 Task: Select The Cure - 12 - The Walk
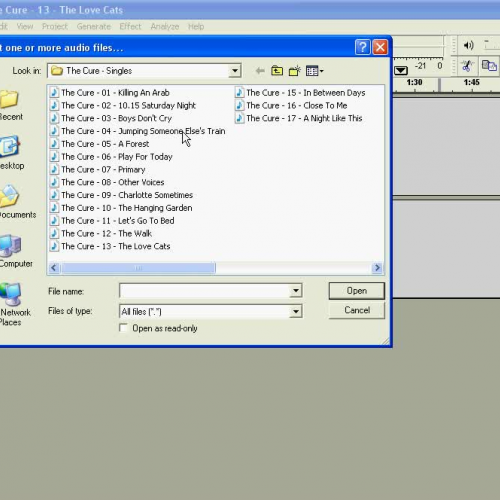101,233
